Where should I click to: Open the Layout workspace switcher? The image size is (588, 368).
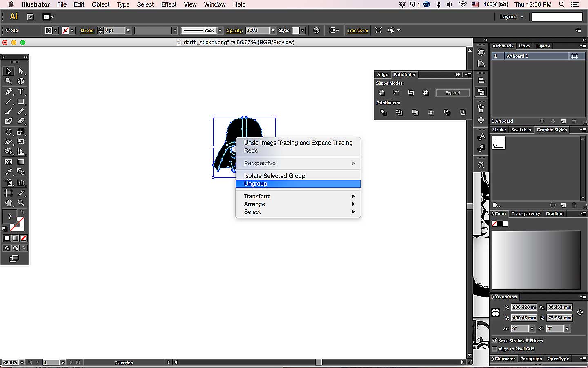point(512,17)
